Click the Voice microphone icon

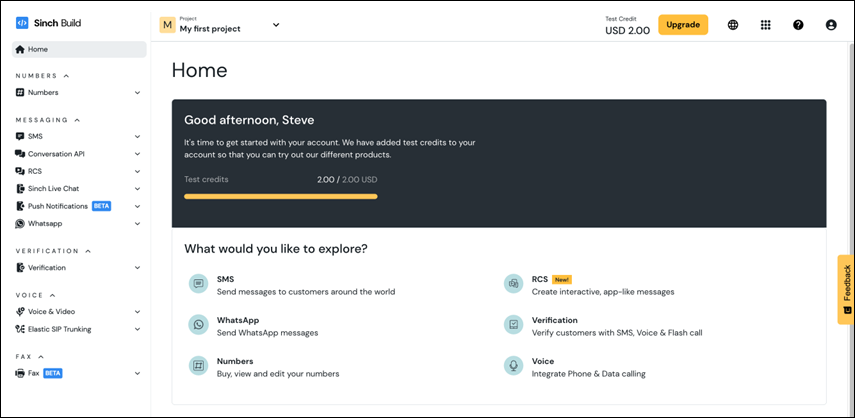click(x=513, y=366)
